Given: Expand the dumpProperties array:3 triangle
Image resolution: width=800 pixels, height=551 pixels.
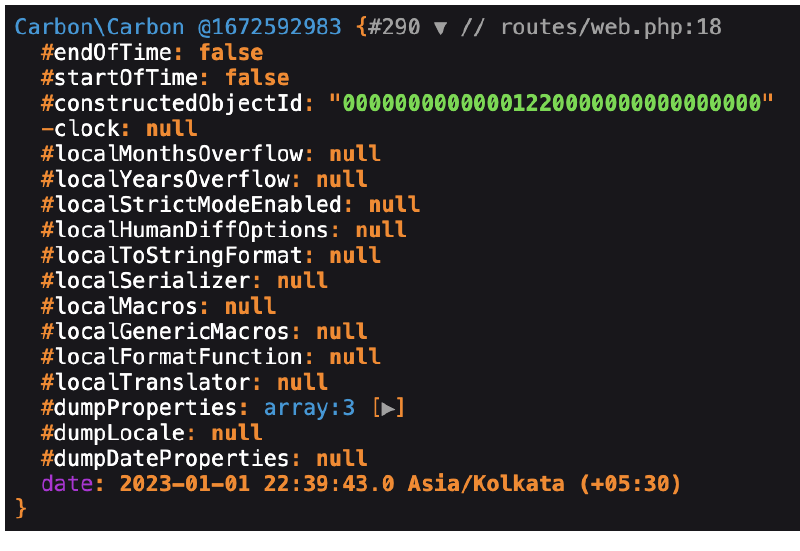Looking at the screenshot, I should (392, 408).
